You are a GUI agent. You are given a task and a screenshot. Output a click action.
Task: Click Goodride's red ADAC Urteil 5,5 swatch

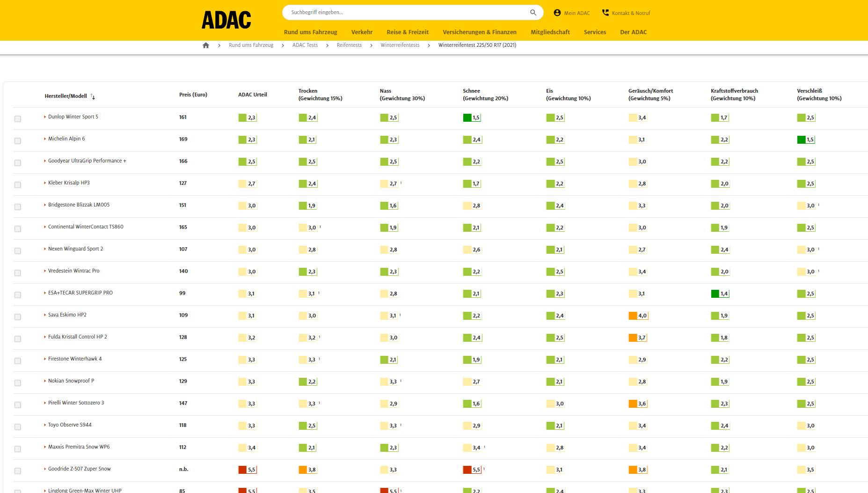242,470
